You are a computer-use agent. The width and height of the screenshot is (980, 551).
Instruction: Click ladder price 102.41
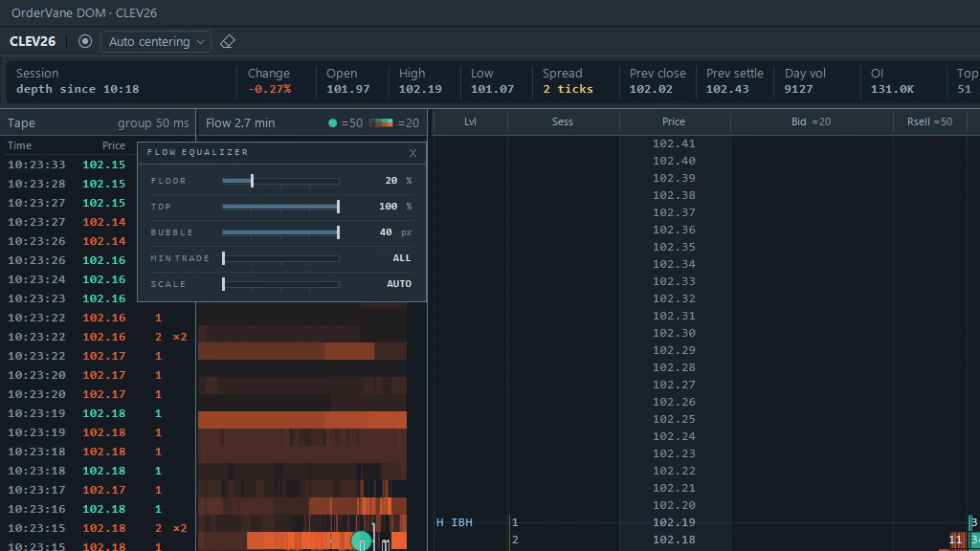[x=674, y=143]
